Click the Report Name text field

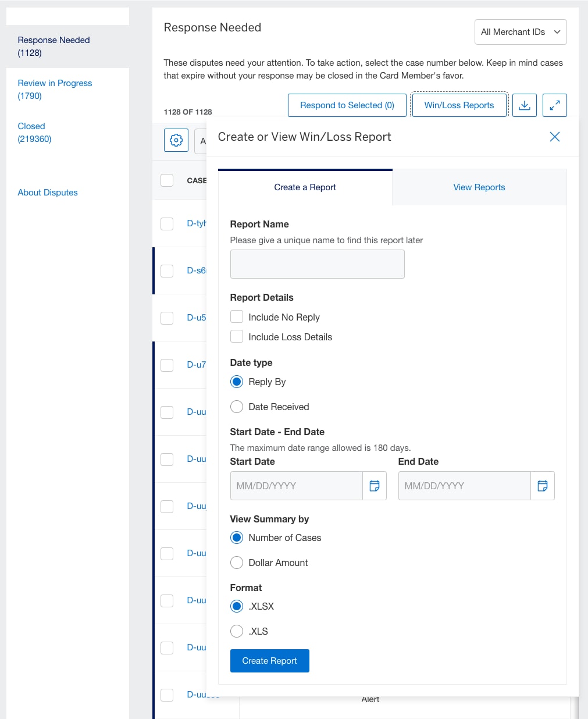pos(317,264)
